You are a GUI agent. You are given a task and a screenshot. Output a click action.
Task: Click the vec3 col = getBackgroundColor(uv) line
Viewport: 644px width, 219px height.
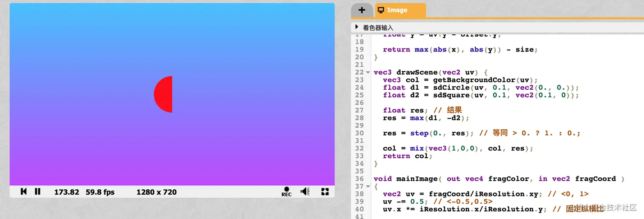tap(461, 80)
